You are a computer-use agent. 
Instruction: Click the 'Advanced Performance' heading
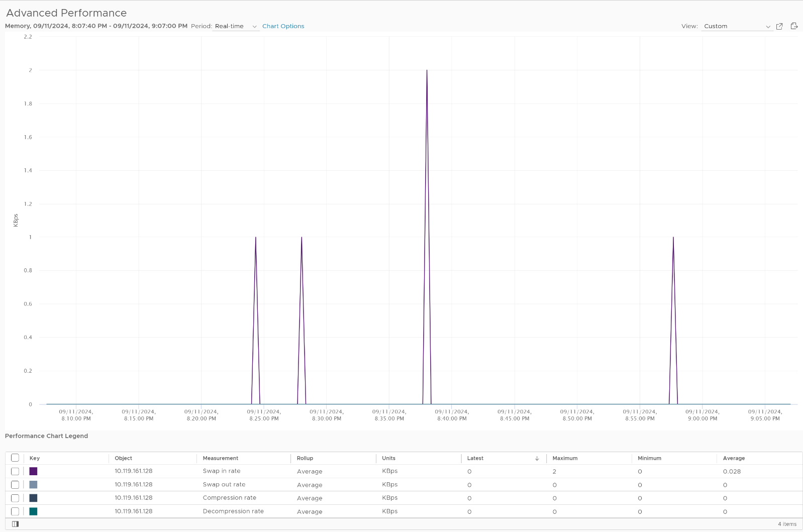pos(66,13)
